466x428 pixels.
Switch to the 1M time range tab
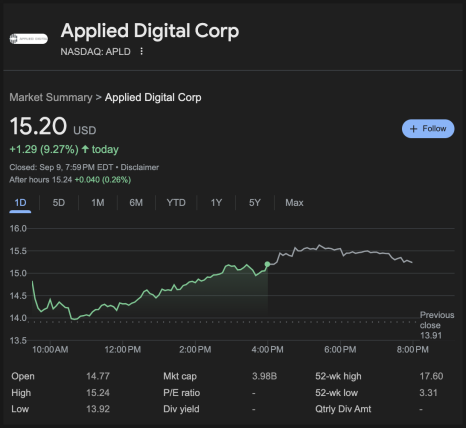click(x=98, y=203)
